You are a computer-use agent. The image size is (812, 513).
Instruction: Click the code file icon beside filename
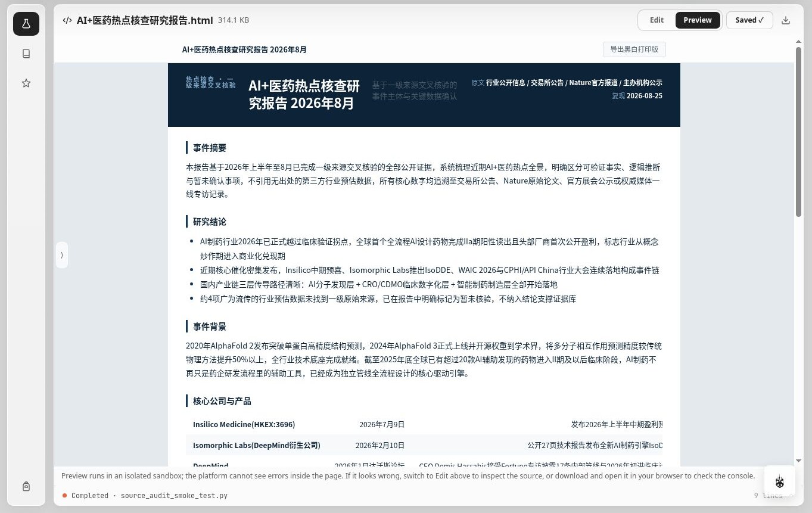click(67, 20)
